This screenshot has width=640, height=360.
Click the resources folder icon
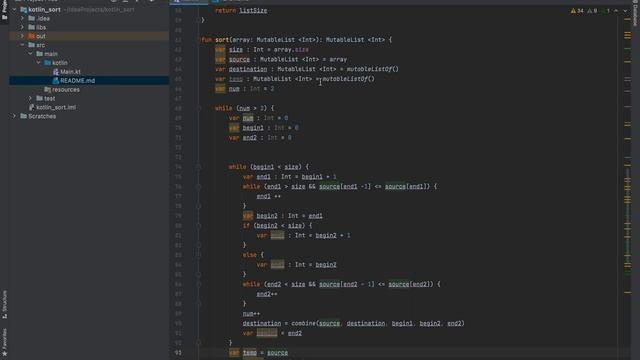click(x=47, y=90)
